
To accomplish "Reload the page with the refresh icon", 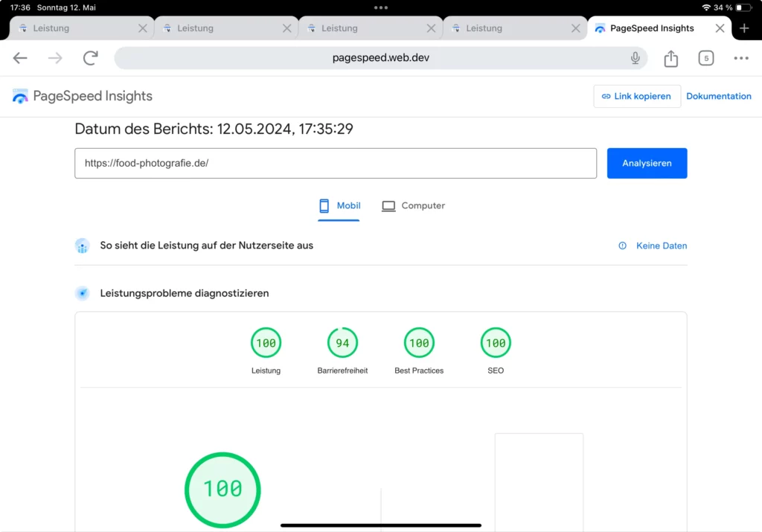I will tap(90, 58).
